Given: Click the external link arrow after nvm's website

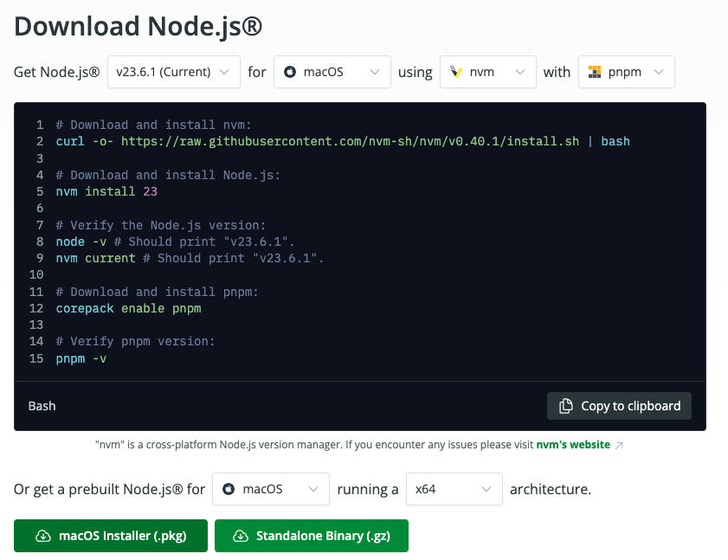Looking at the screenshot, I should pyautogui.click(x=618, y=445).
